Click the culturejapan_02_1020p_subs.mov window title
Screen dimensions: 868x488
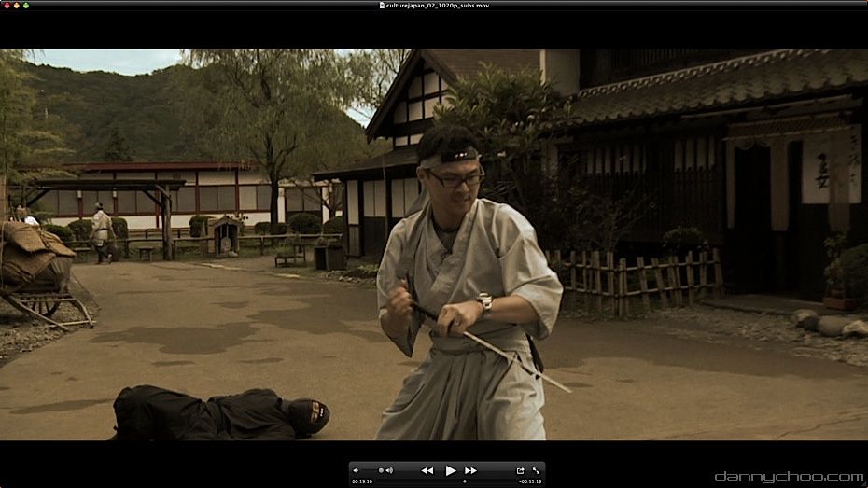click(437, 5)
